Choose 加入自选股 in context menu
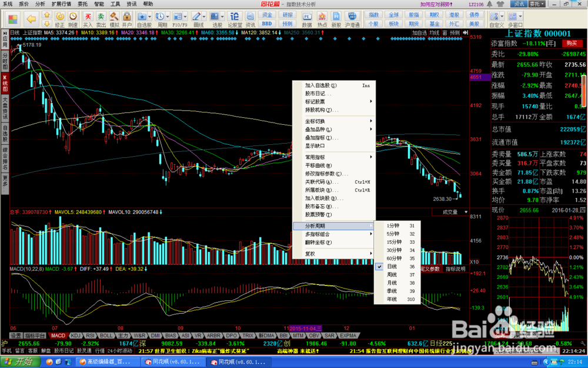Viewport: 588px width, 368px height. pyautogui.click(x=334, y=85)
